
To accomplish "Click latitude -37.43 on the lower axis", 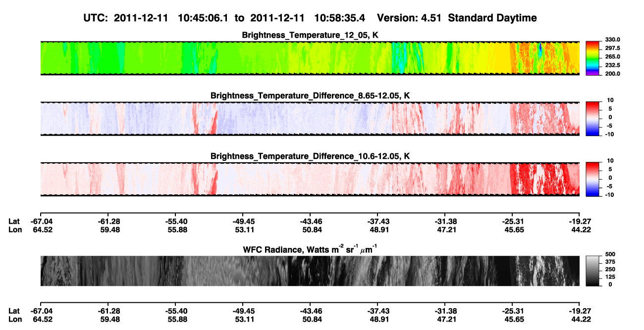I will pos(377,311).
